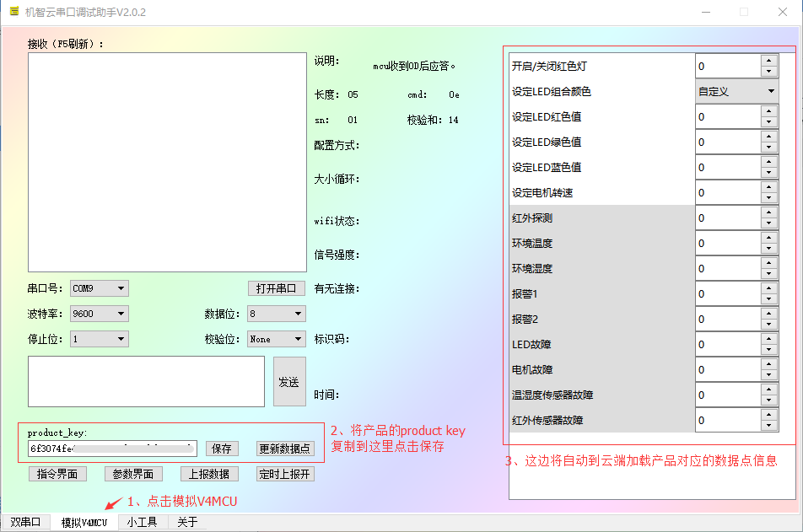803x532 pixels.
Task: Increment the 设定电机转速 value with the up arrow
Action: (769, 188)
